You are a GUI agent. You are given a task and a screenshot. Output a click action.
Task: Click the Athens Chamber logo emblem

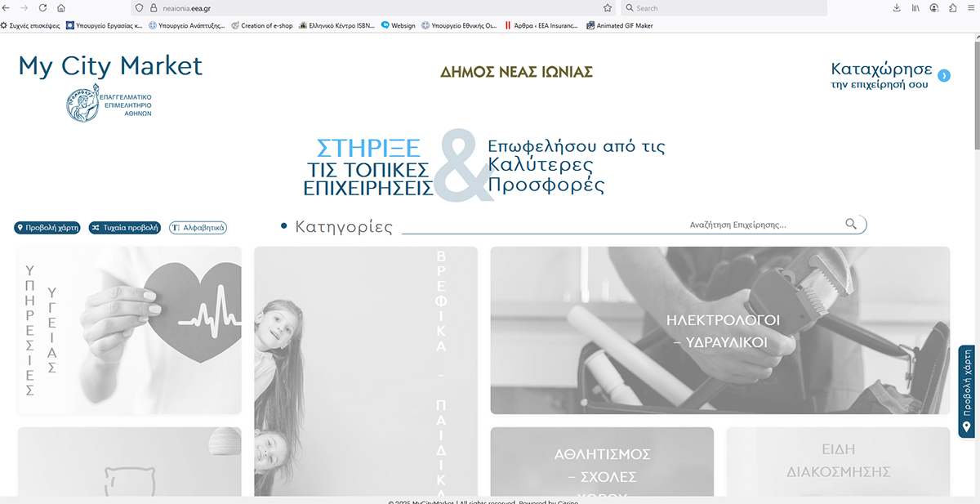click(82, 104)
